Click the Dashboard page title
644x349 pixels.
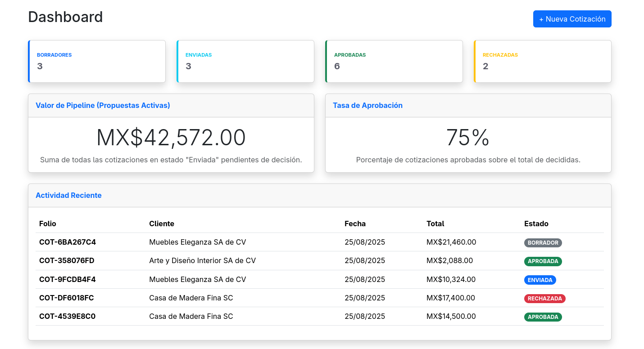coord(65,17)
